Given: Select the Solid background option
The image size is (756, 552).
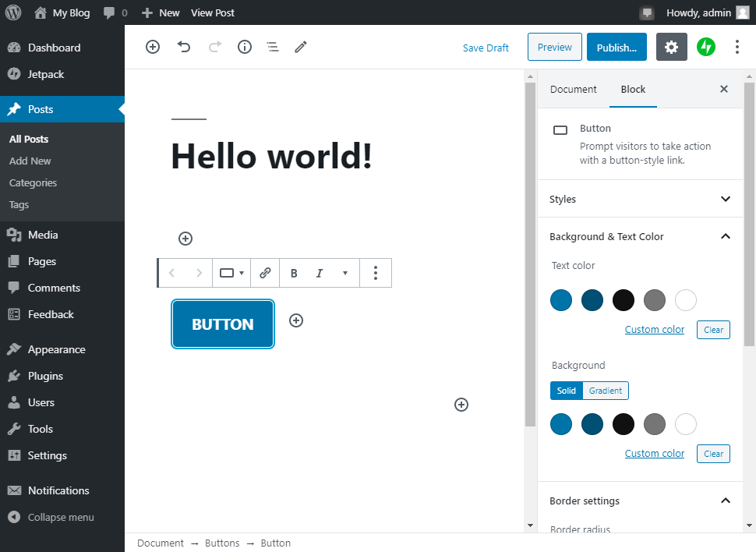Looking at the screenshot, I should (567, 391).
